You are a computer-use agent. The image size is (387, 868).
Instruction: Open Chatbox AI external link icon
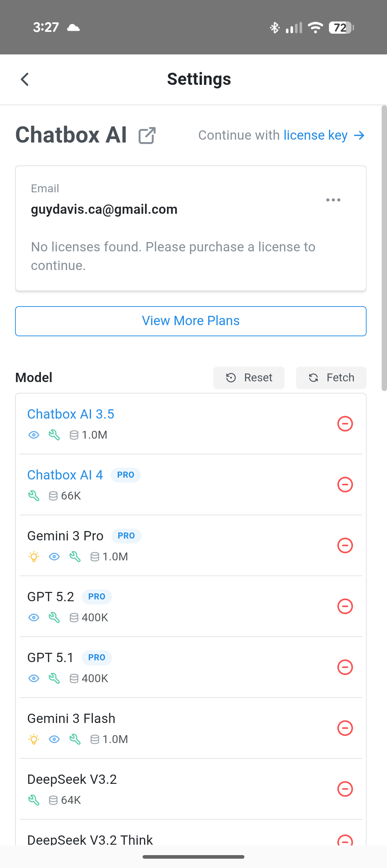point(147,136)
